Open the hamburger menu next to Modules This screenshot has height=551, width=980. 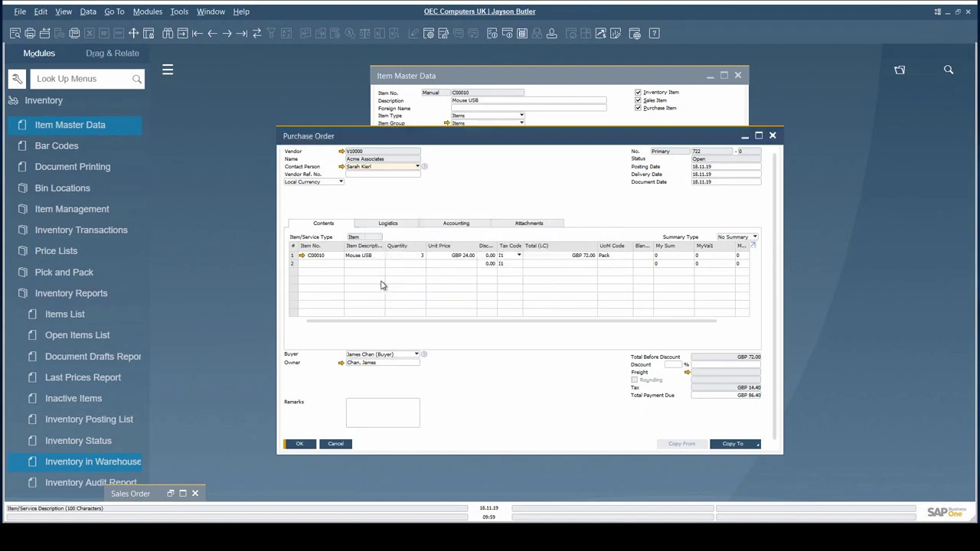[x=168, y=70]
